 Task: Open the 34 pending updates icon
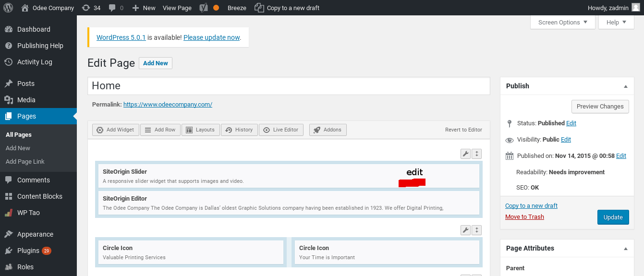tap(91, 8)
